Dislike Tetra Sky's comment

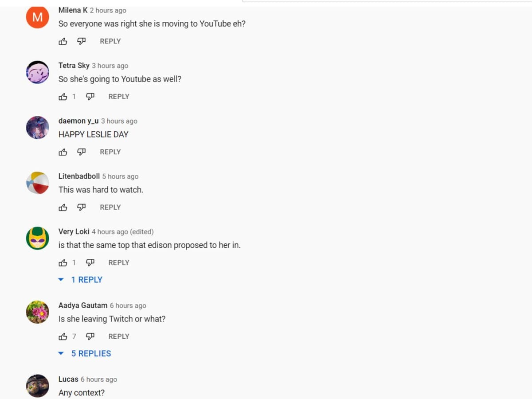coord(90,97)
